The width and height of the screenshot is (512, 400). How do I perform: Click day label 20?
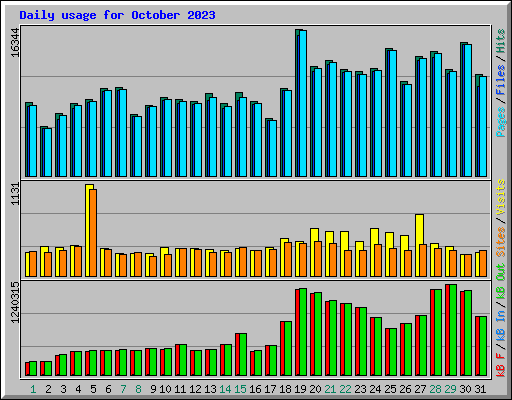[x=315, y=389]
